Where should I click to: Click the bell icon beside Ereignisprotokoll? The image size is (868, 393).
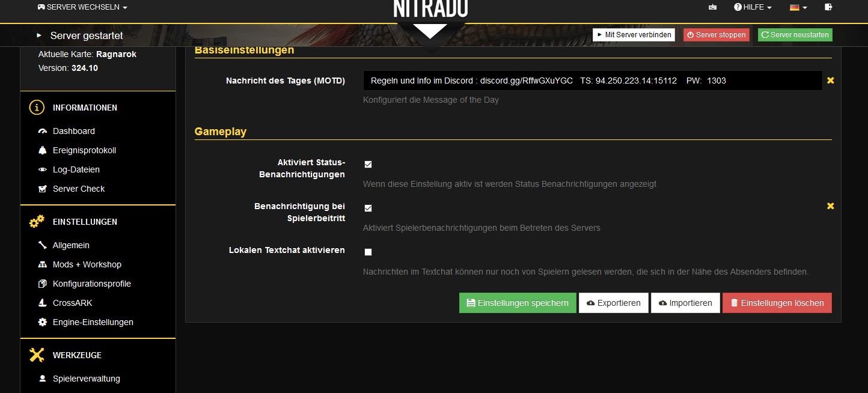point(42,150)
